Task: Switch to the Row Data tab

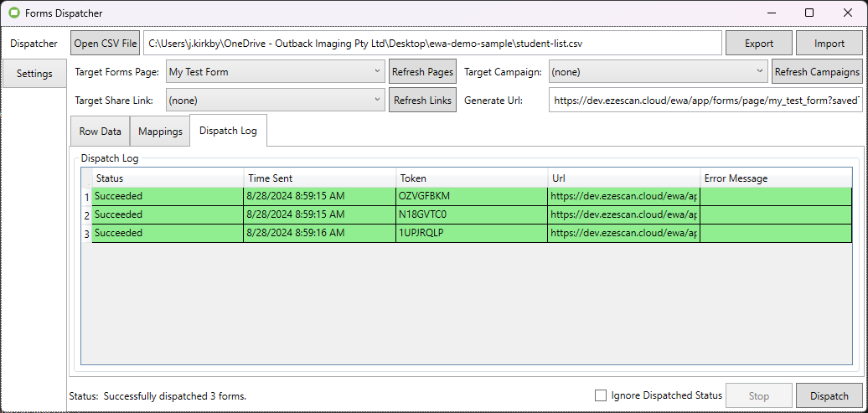Action: click(x=100, y=132)
